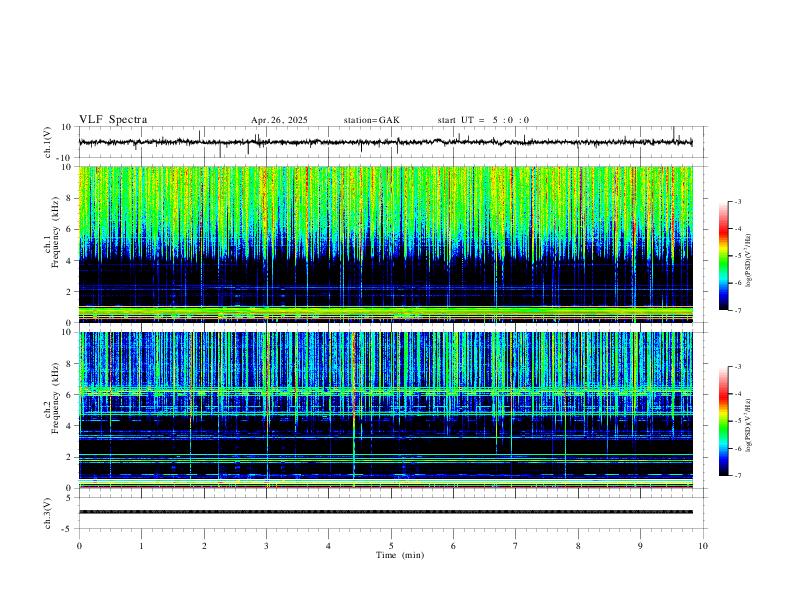
Task: Click the "VLF Spectra" title text
Action: [x=113, y=120]
